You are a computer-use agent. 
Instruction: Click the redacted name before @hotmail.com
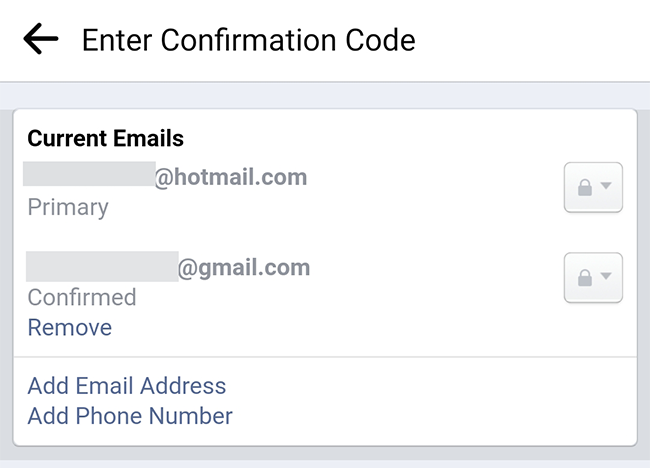point(89,174)
